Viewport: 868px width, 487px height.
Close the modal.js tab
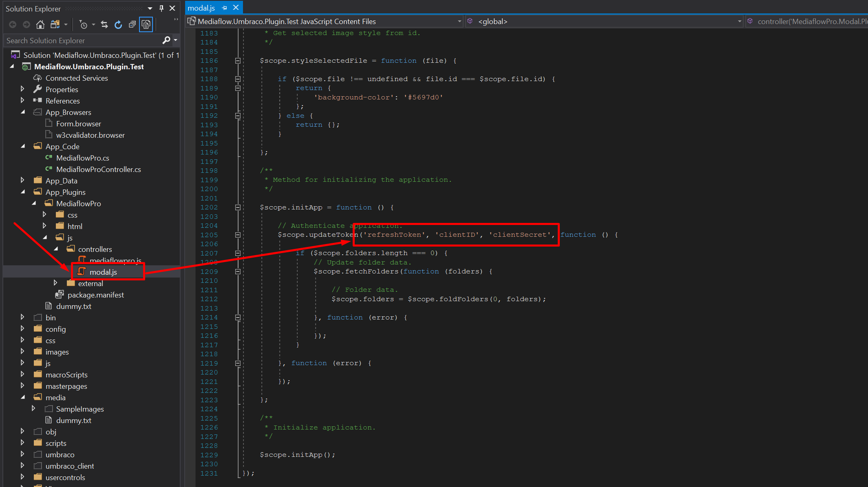[x=236, y=7]
